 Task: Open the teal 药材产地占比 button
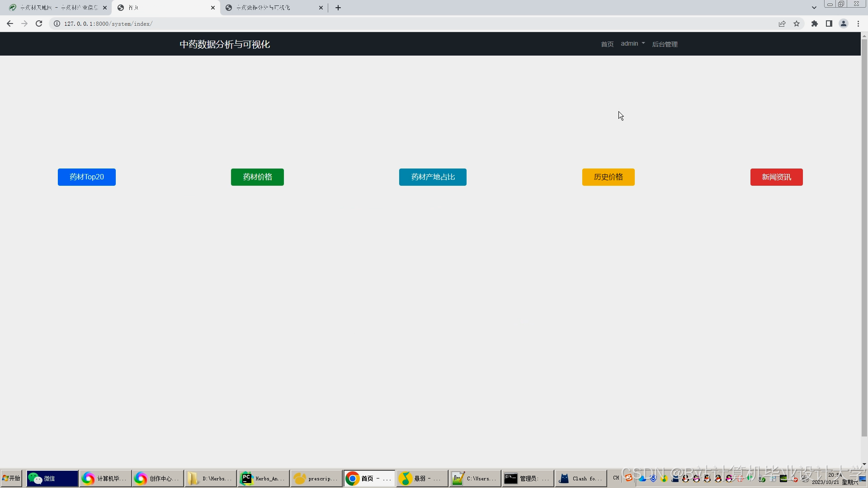point(433,177)
